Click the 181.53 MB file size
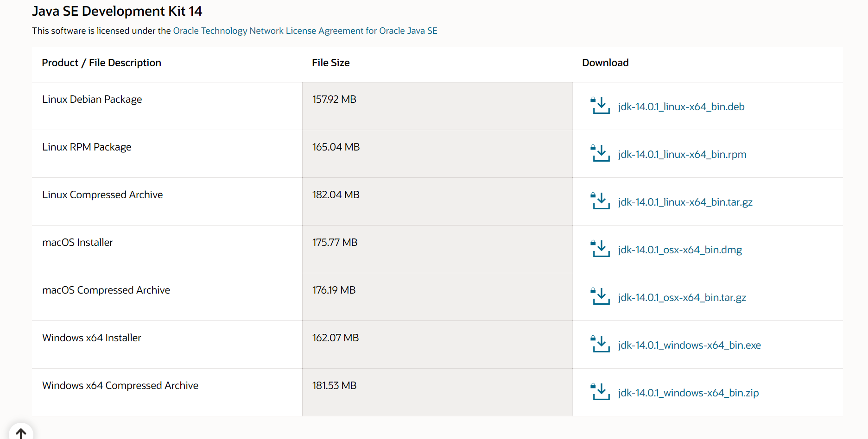Image resolution: width=868 pixels, height=439 pixels. 334,385
